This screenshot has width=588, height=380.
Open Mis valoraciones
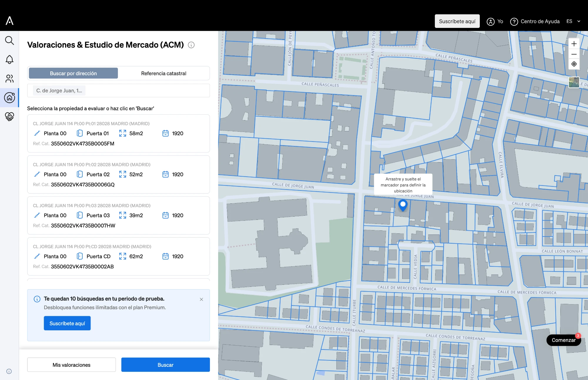[71, 365]
